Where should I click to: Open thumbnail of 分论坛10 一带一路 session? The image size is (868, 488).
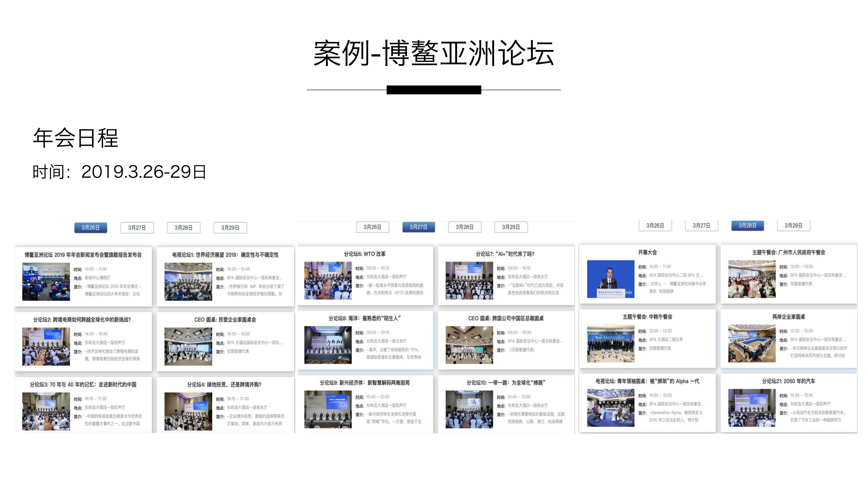(x=470, y=409)
